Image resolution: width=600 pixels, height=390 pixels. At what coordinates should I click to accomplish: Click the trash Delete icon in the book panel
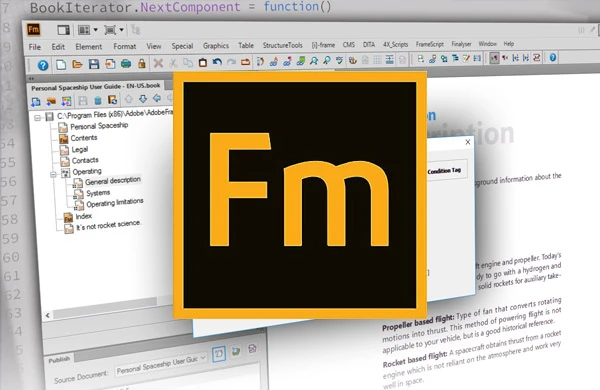[98, 100]
